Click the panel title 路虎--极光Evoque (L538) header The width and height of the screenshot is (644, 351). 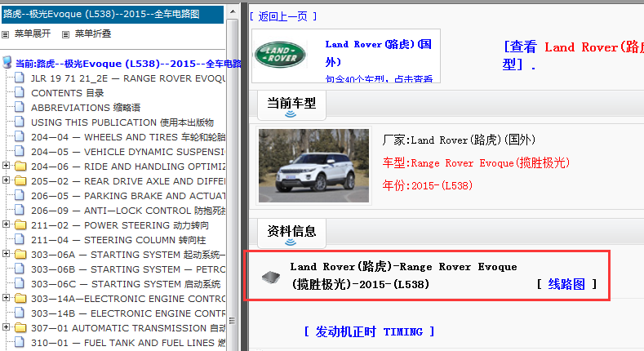[x=113, y=15]
